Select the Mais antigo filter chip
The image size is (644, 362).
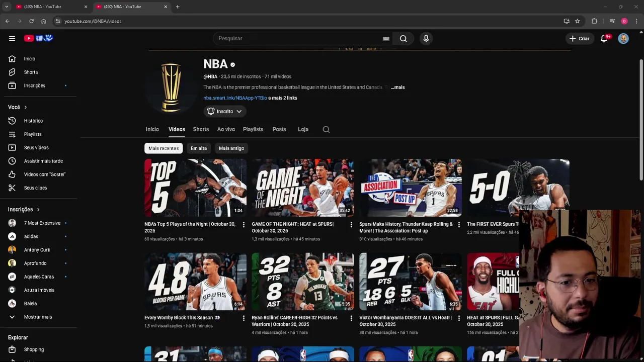(231, 148)
